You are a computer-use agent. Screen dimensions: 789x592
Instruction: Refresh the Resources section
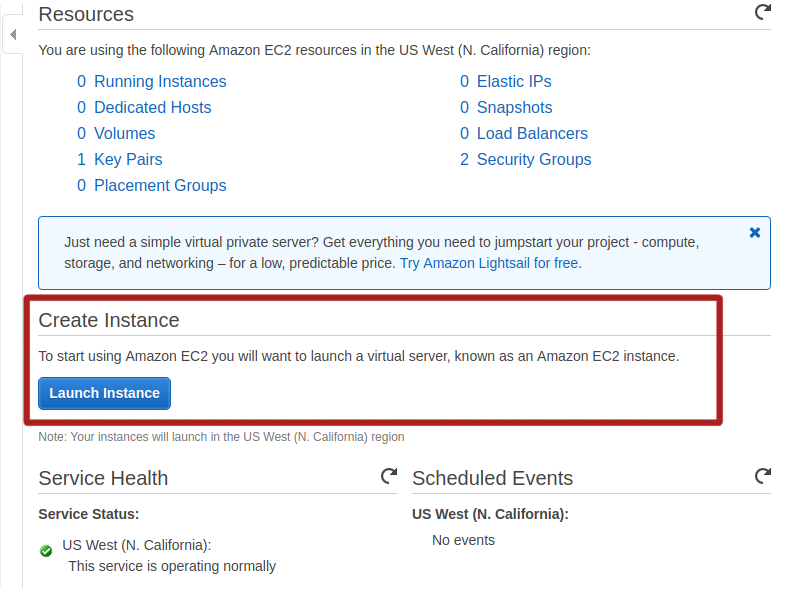[x=762, y=13]
